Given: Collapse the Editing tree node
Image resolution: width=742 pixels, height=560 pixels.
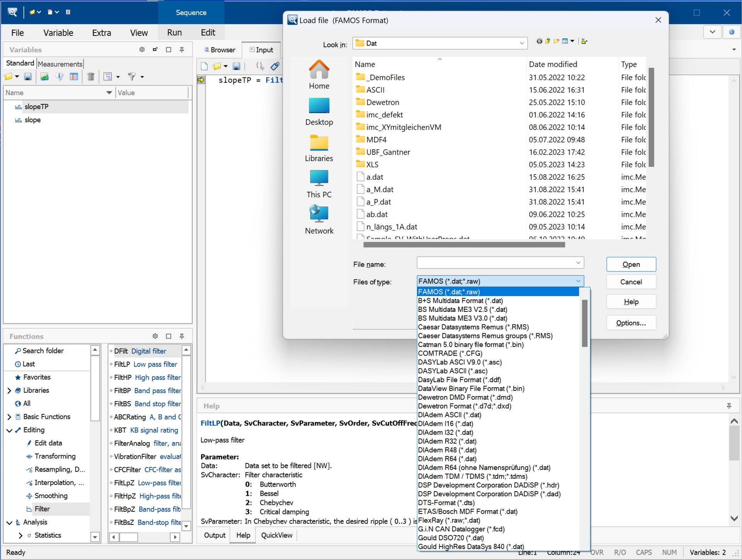Looking at the screenshot, I should [x=9, y=430].
